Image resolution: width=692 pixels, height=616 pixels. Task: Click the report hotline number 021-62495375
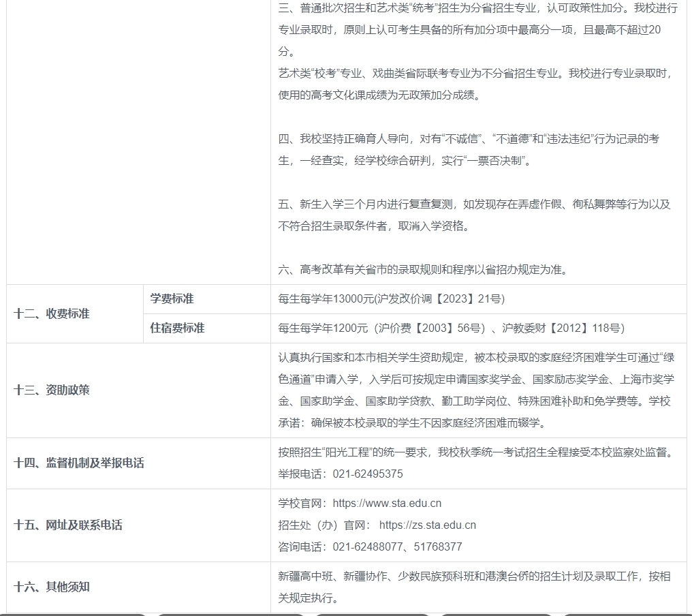pos(368,474)
